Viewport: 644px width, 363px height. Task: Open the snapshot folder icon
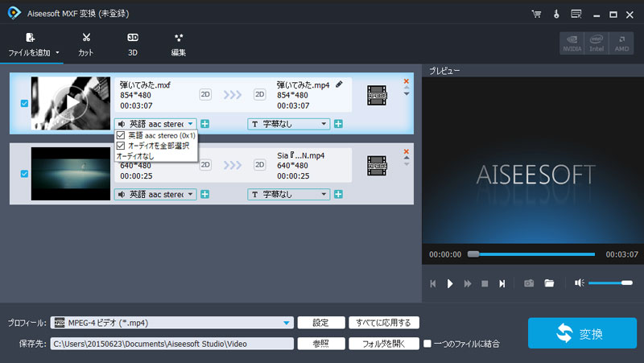click(x=549, y=283)
